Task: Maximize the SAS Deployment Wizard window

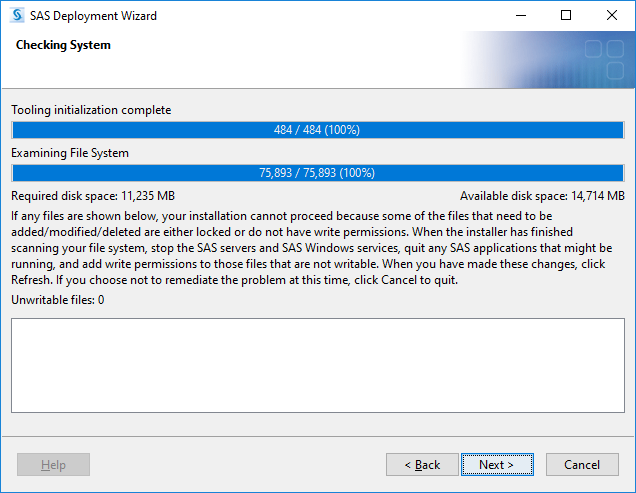Action: pos(566,15)
